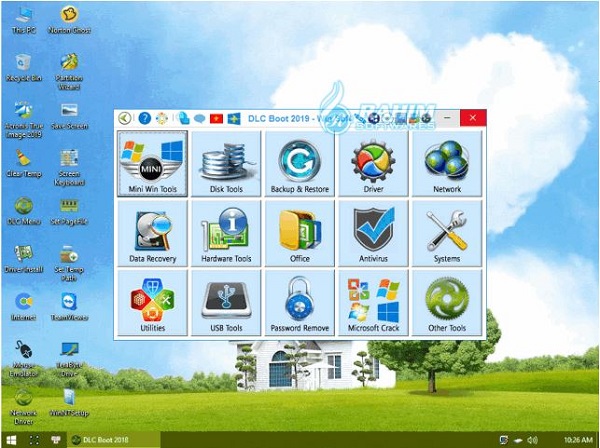This screenshot has height=448, width=600.
Task: Select the Recycle Bin icon
Action: click(24, 68)
